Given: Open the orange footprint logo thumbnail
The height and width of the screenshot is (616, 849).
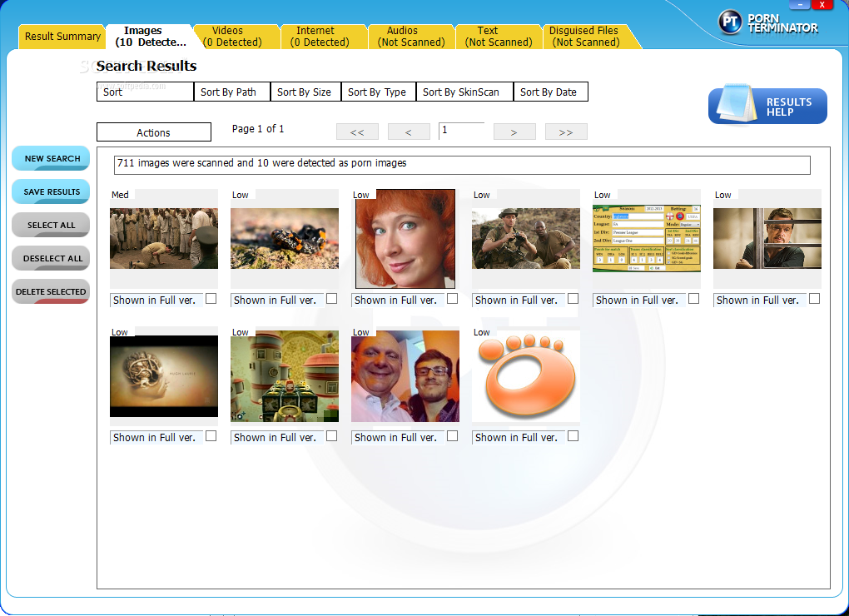Looking at the screenshot, I should coord(526,376).
